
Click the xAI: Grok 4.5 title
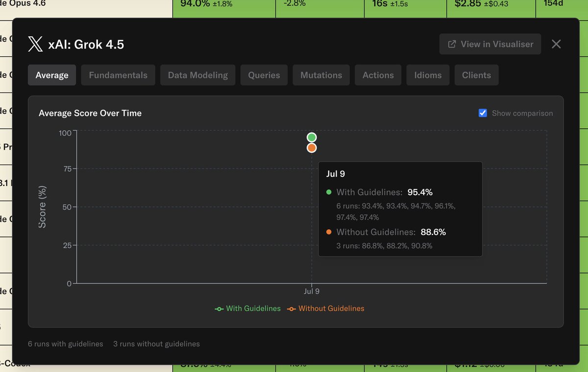86,45
